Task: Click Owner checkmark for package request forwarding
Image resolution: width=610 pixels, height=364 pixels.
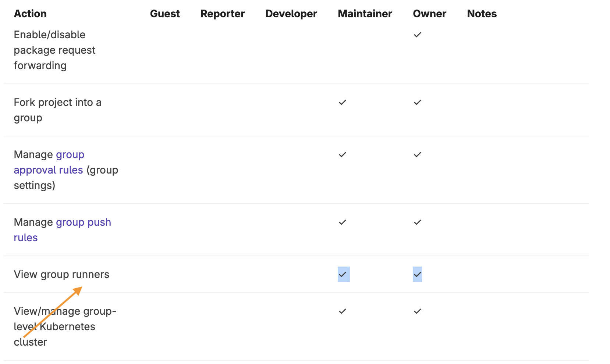Action: tap(417, 35)
